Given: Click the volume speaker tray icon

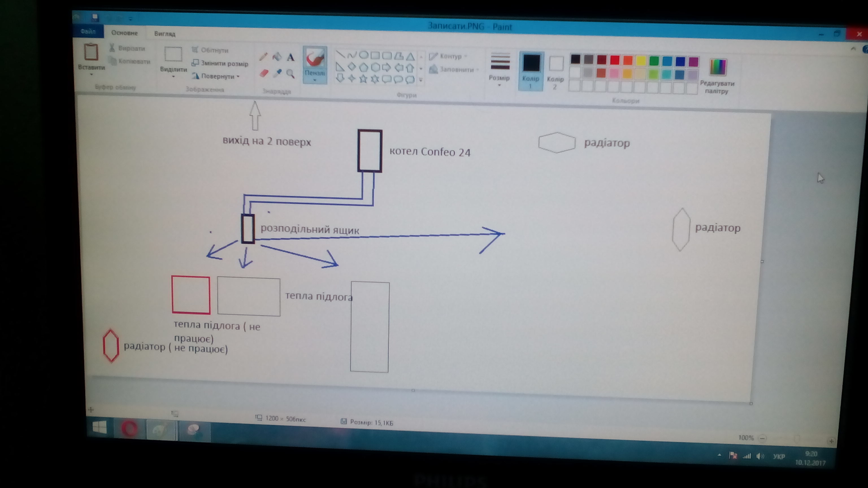Looking at the screenshot, I should pos(760,456).
